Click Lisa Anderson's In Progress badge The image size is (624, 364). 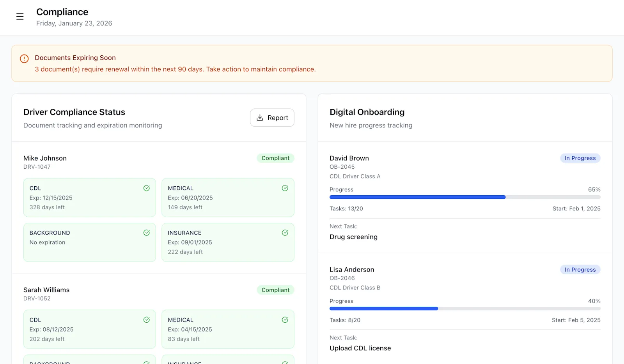tap(580, 270)
